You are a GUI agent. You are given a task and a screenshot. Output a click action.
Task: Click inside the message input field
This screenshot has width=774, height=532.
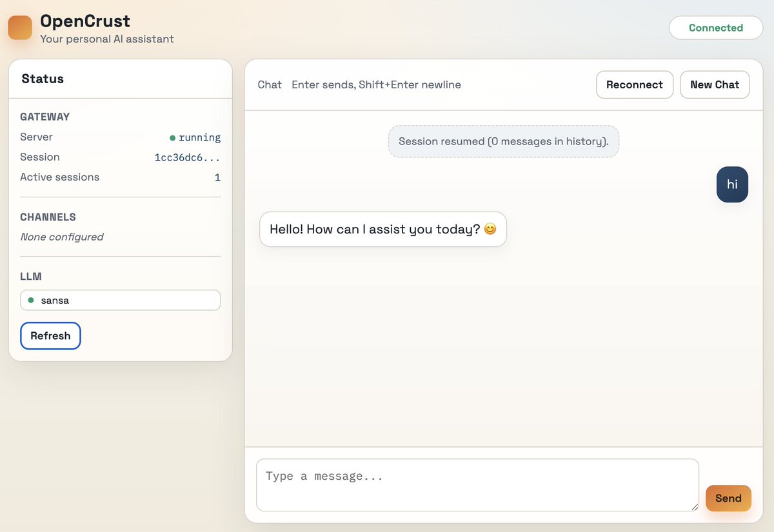tap(477, 482)
